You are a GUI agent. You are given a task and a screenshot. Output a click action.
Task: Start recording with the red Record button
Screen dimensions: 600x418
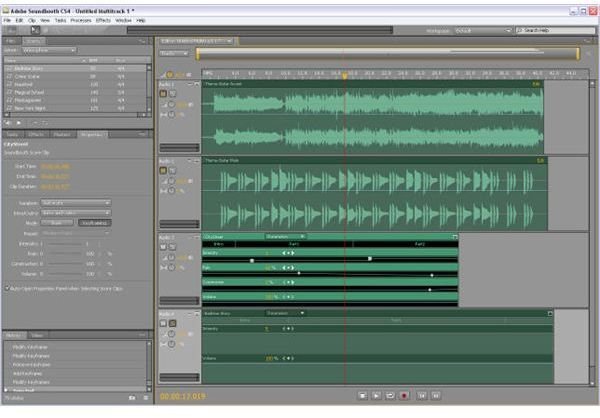click(x=404, y=395)
